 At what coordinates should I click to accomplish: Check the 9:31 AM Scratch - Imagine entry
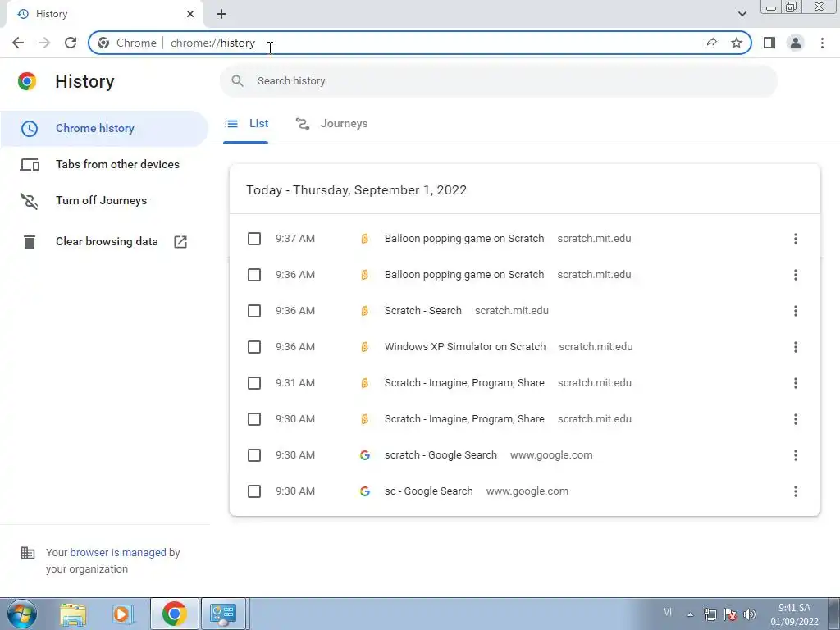[x=254, y=383]
